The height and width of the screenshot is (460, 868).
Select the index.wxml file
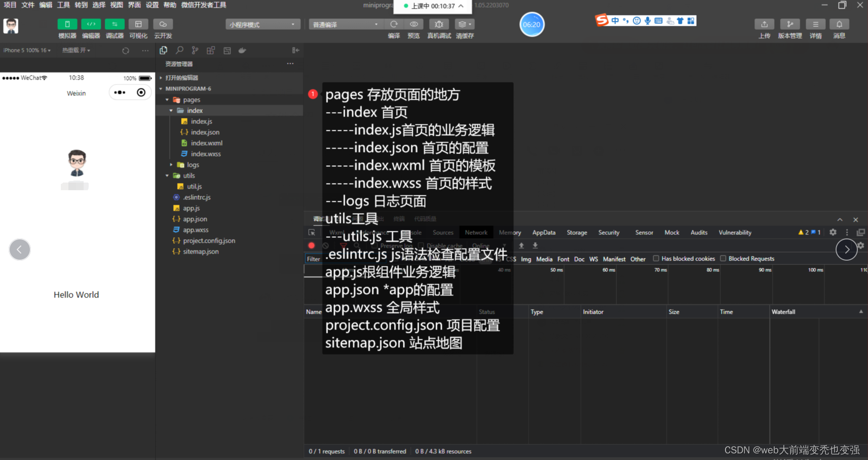coord(205,143)
